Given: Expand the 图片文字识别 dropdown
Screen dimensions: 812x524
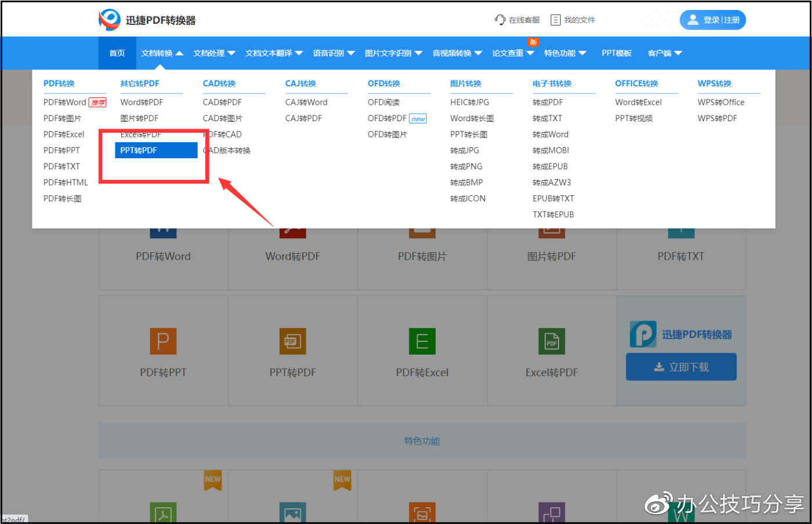Looking at the screenshot, I should (x=393, y=53).
